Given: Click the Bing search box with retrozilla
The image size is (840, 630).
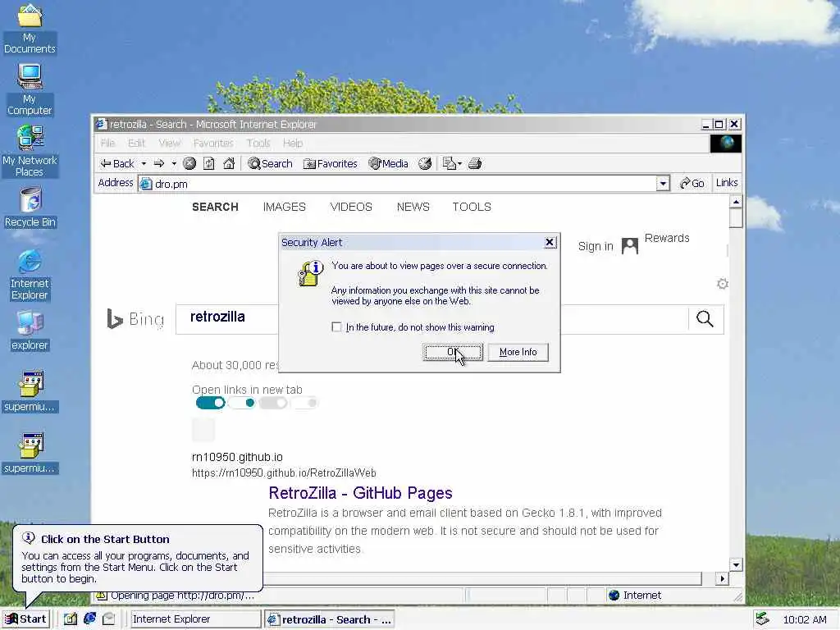Looking at the screenshot, I should click(x=227, y=319).
